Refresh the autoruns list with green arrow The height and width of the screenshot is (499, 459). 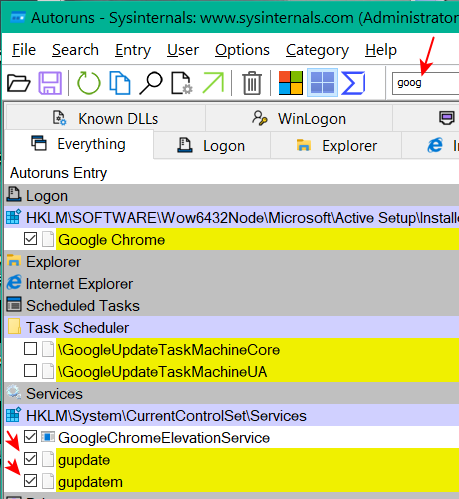click(88, 83)
